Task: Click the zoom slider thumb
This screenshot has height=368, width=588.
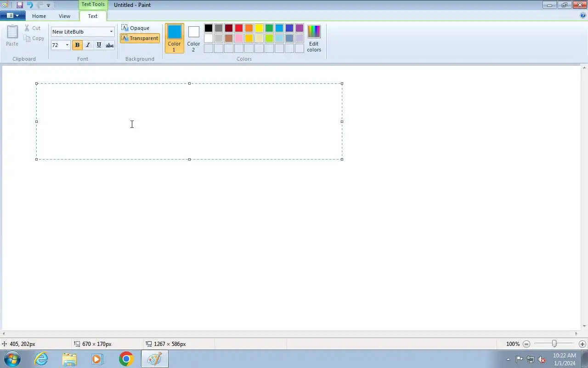Action: point(554,344)
